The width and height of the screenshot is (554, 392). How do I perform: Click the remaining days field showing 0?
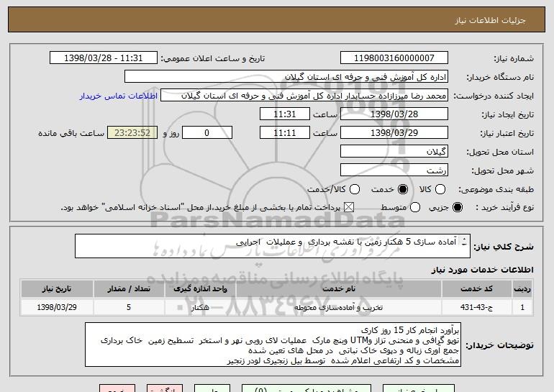[207, 133]
